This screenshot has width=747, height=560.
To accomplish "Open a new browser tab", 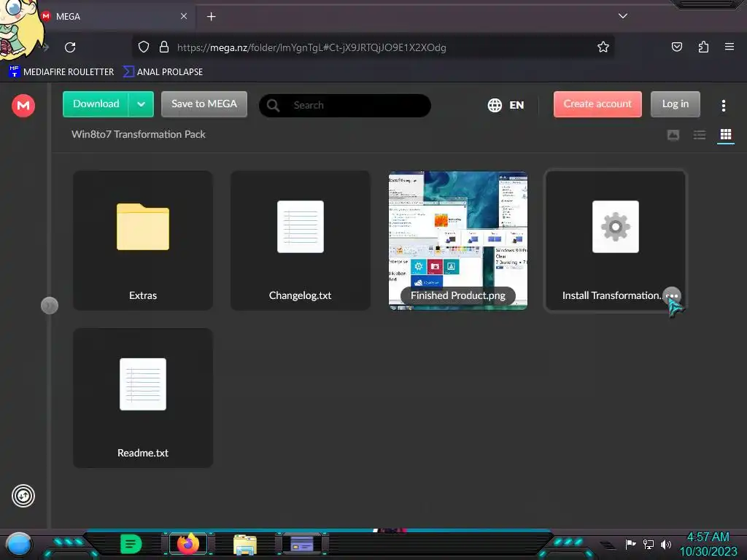I will 211,17.
